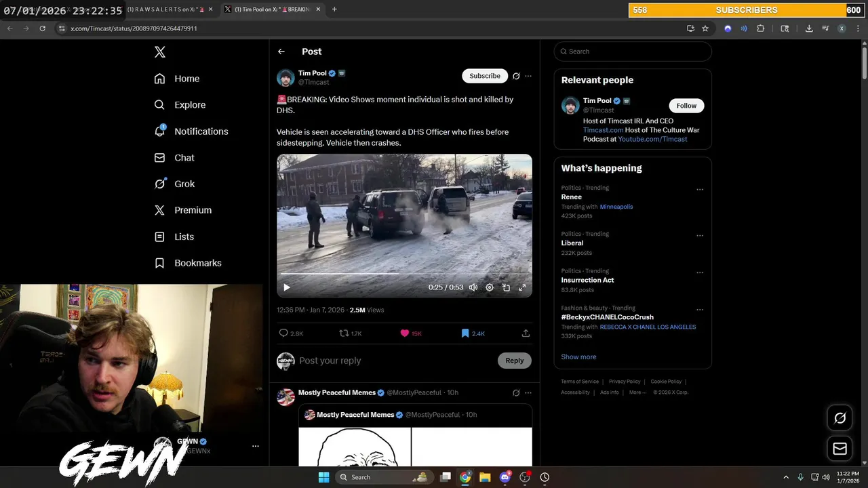Expand the footer More menu
868x488 pixels.
coord(637,392)
